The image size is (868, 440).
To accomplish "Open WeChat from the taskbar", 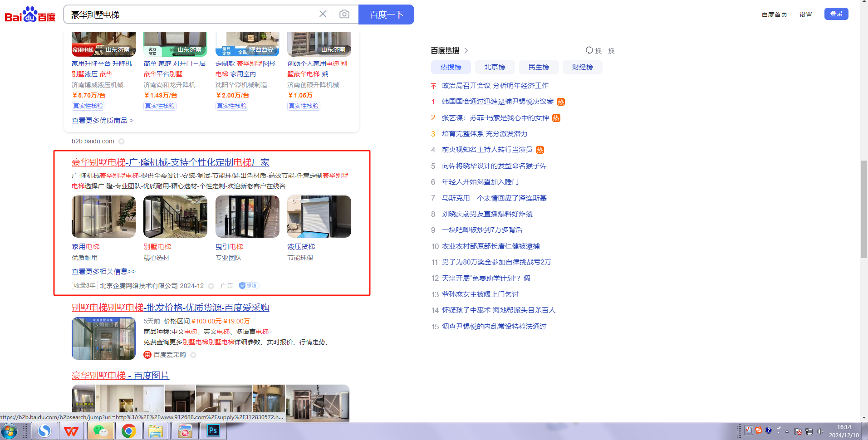I will click(100, 431).
